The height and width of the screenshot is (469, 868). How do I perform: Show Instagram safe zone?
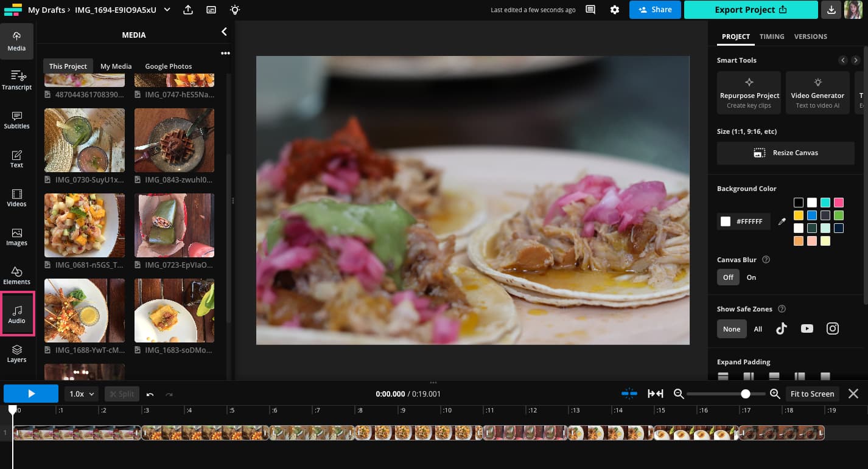point(833,329)
